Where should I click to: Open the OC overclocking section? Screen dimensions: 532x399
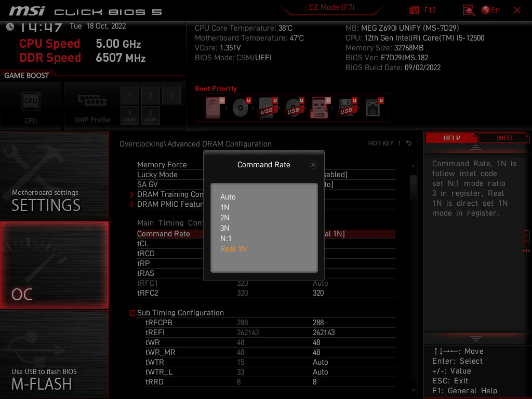(54, 265)
